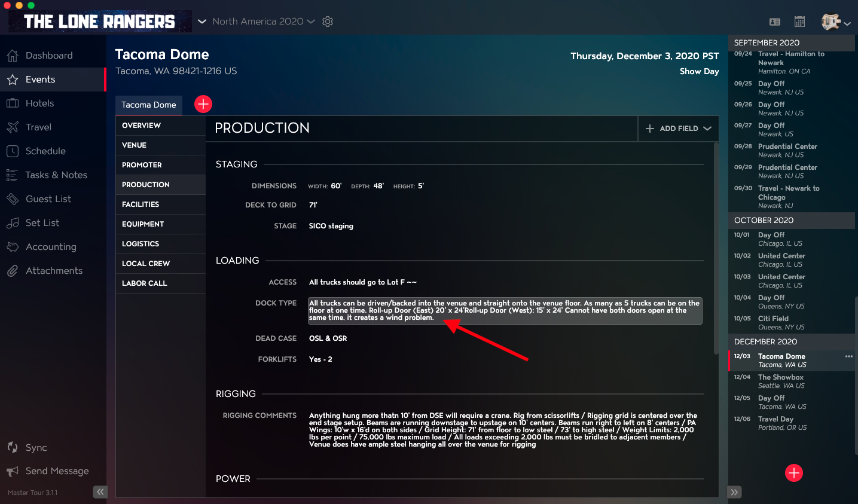Image resolution: width=858 pixels, height=504 pixels.
Task: Open the Logistics section
Action: (x=160, y=244)
